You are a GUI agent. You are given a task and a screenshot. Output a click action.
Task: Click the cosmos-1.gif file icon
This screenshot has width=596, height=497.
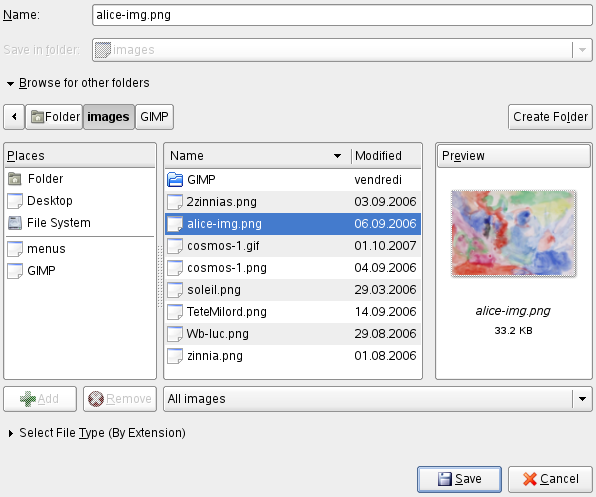point(175,246)
